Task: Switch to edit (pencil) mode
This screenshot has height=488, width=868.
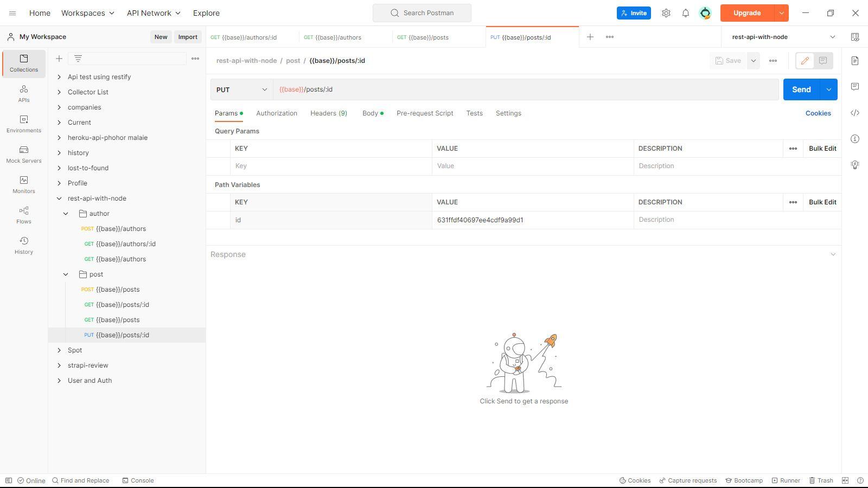Action: click(805, 61)
